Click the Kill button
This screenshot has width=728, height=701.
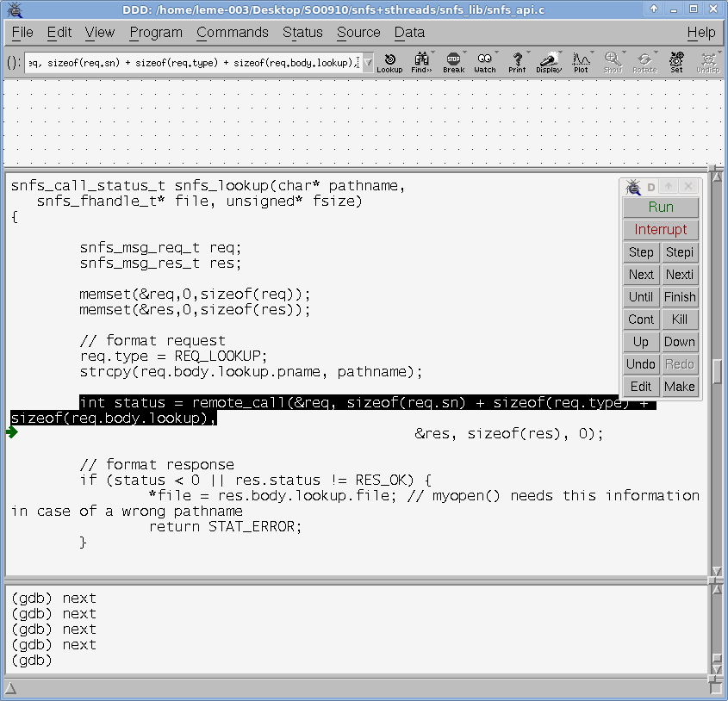(679, 319)
